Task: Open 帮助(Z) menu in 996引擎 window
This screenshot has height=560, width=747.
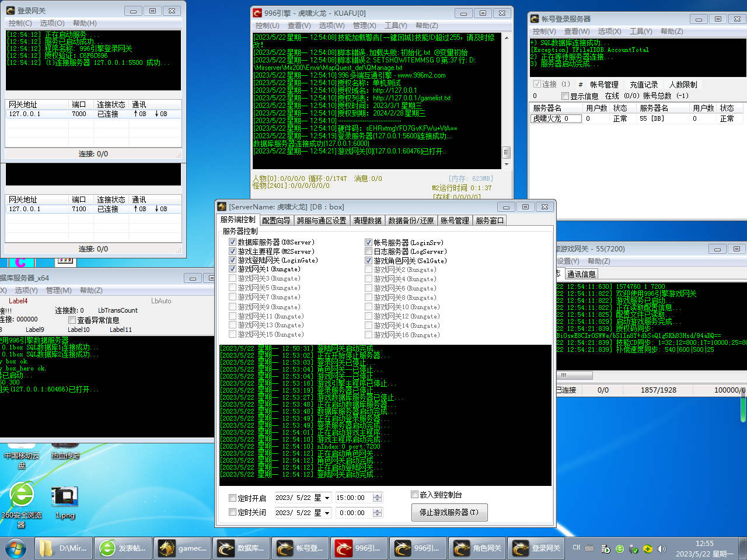Action: (x=427, y=26)
